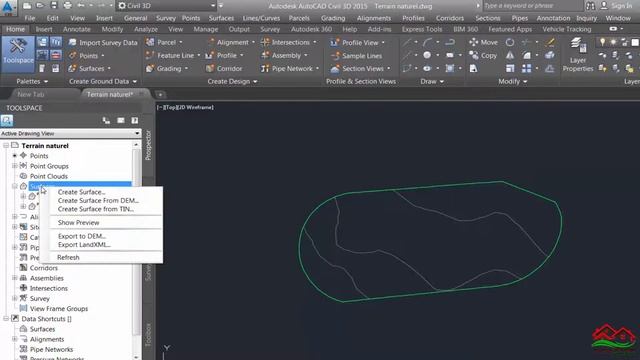The width and height of the screenshot is (640, 360).
Task: Select the Move tool
Action: point(484,42)
